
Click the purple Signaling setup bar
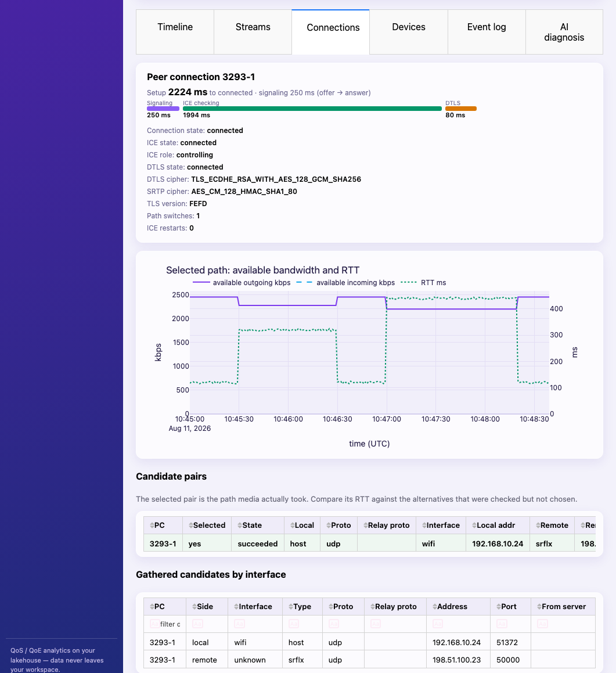pyautogui.click(x=163, y=109)
